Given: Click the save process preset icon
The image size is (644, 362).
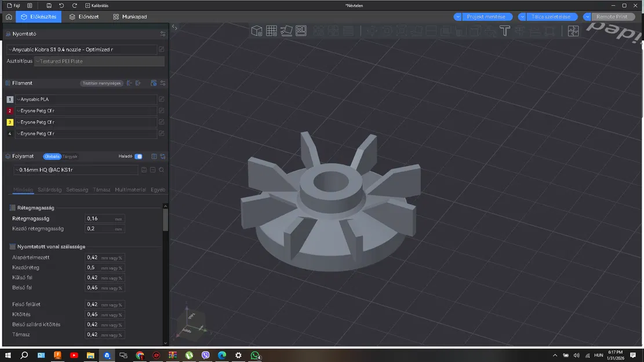Looking at the screenshot, I should (x=144, y=170).
